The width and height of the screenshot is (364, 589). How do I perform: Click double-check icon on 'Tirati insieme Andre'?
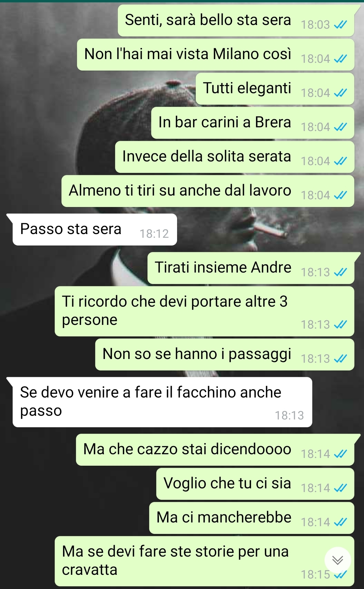pos(340,272)
